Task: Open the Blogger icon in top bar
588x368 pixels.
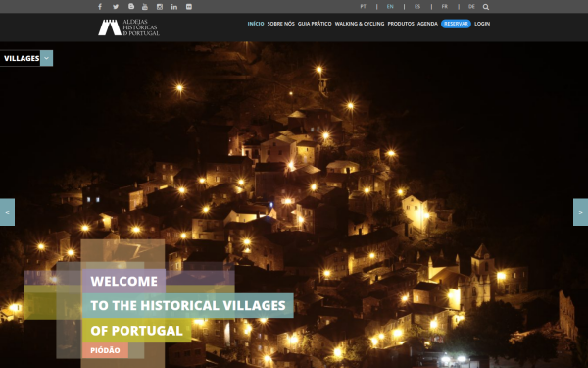Action: (131, 7)
